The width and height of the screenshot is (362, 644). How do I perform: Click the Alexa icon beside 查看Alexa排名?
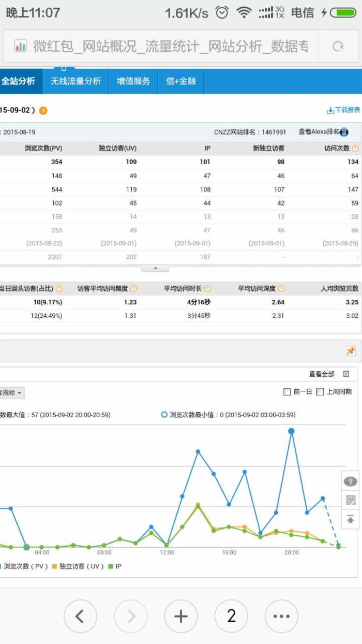(x=344, y=133)
